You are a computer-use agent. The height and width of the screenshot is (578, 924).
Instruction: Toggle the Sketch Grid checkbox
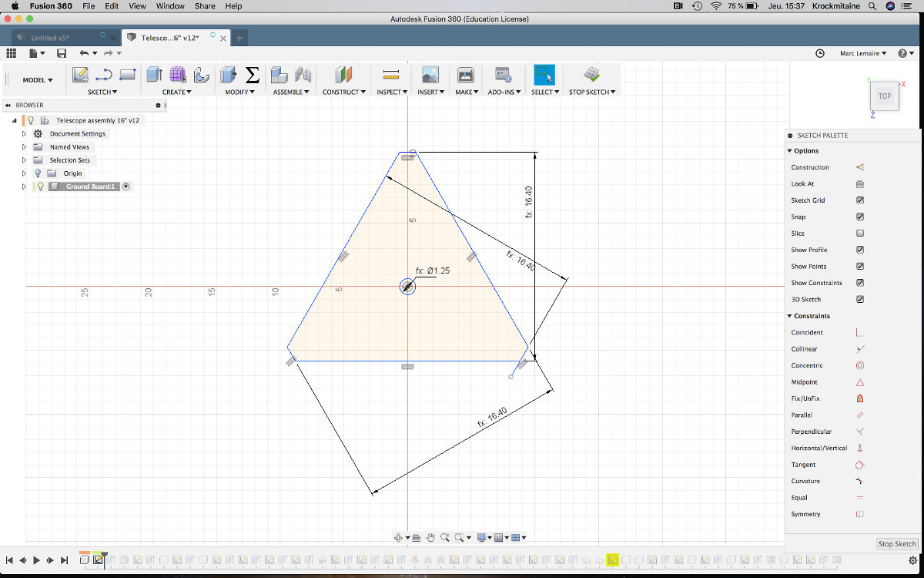[x=860, y=200]
